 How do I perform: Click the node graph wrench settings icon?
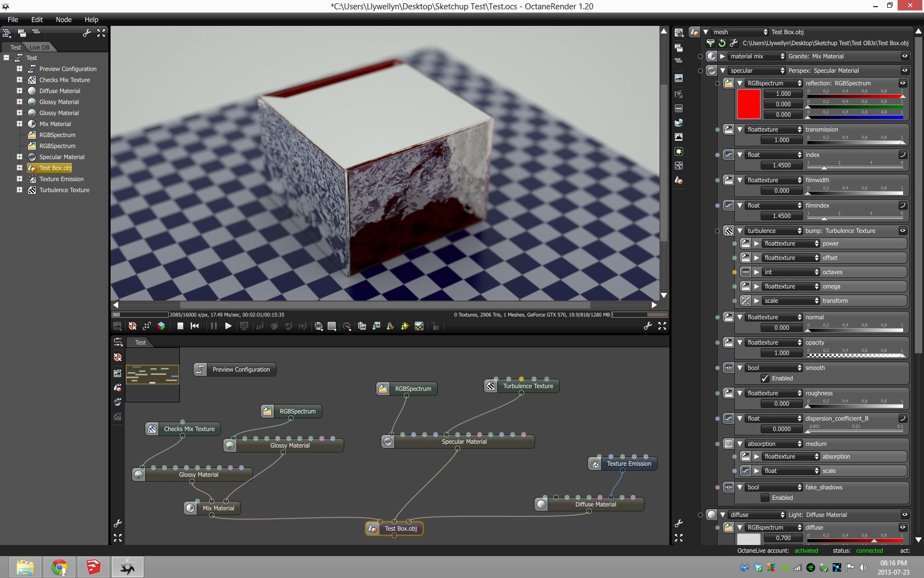pyautogui.click(x=118, y=523)
